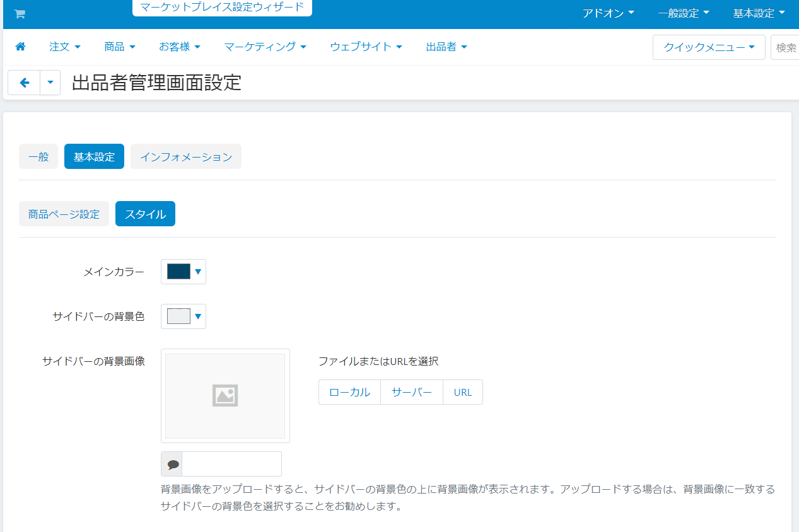This screenshot has height=532, width=799.
Task: Click the comment bubble icon beside alt text field
Action: pos(172,464)
